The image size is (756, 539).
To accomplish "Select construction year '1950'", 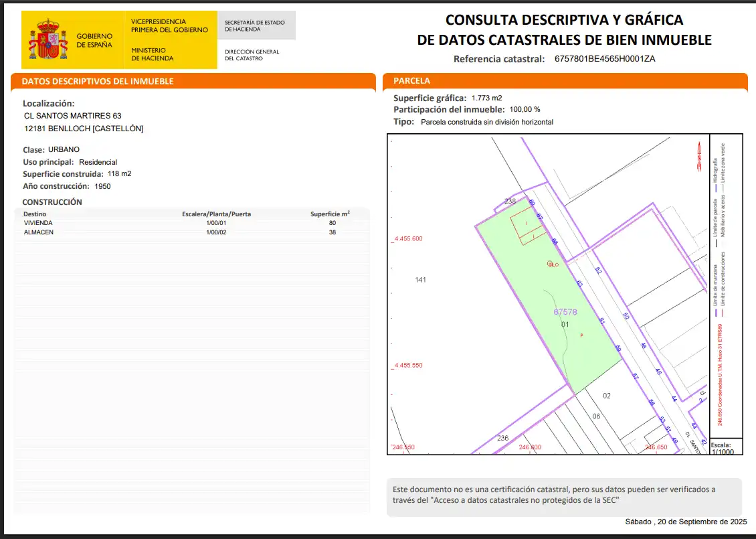I will (x=103, y=186).
